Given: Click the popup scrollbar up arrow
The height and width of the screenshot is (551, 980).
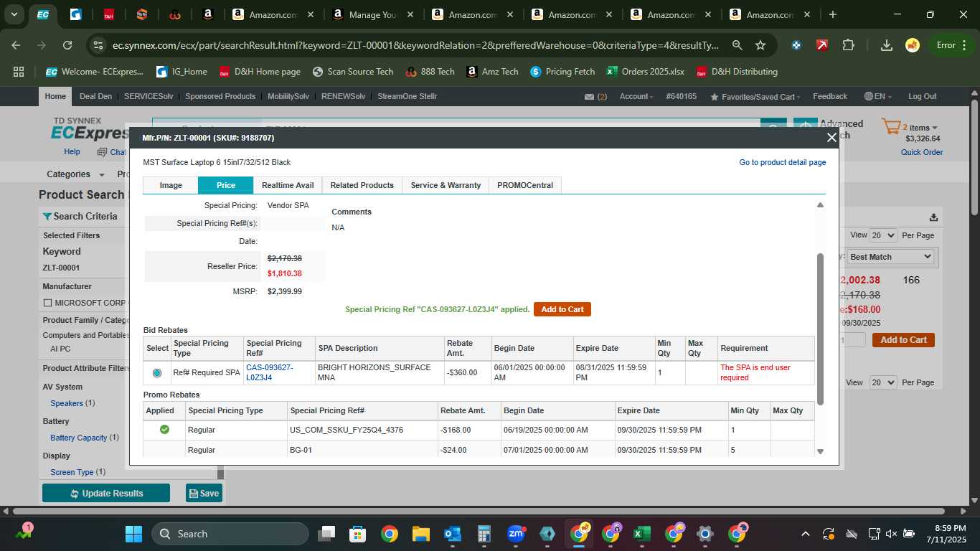Looking at the screenshot, I should coord(820,205).
